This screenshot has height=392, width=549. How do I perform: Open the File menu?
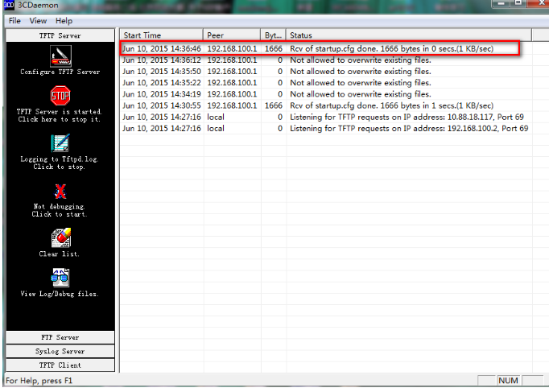14,21
